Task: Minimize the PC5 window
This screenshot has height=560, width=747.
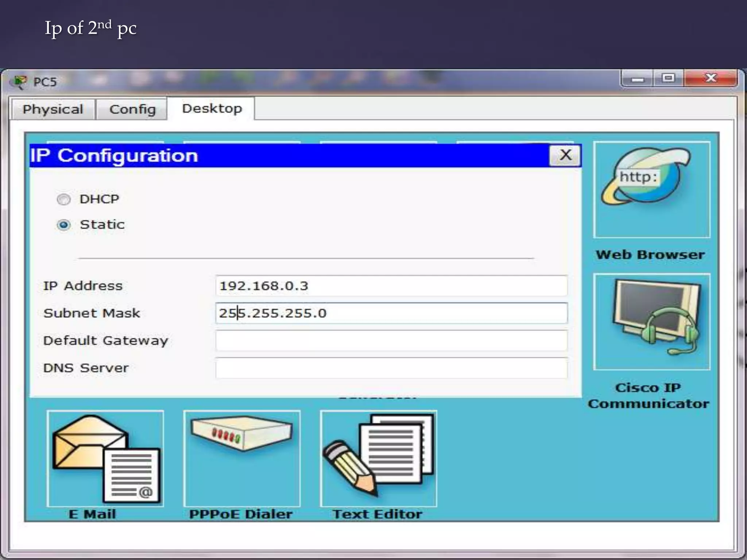Action: (x=637, y=78)
